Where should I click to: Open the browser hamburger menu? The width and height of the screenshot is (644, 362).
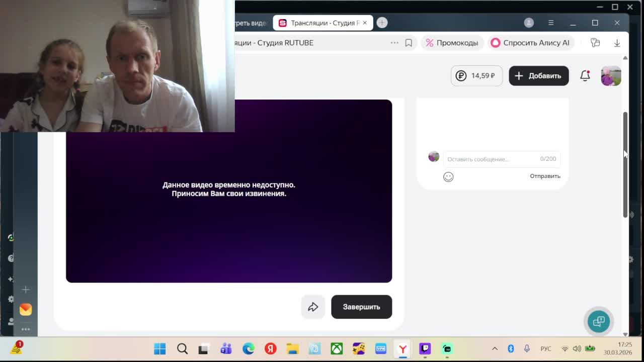pos(551,23)
